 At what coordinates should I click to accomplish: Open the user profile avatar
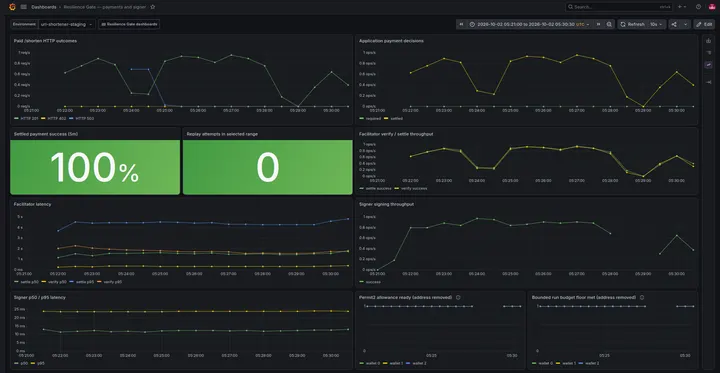point(712,7)
